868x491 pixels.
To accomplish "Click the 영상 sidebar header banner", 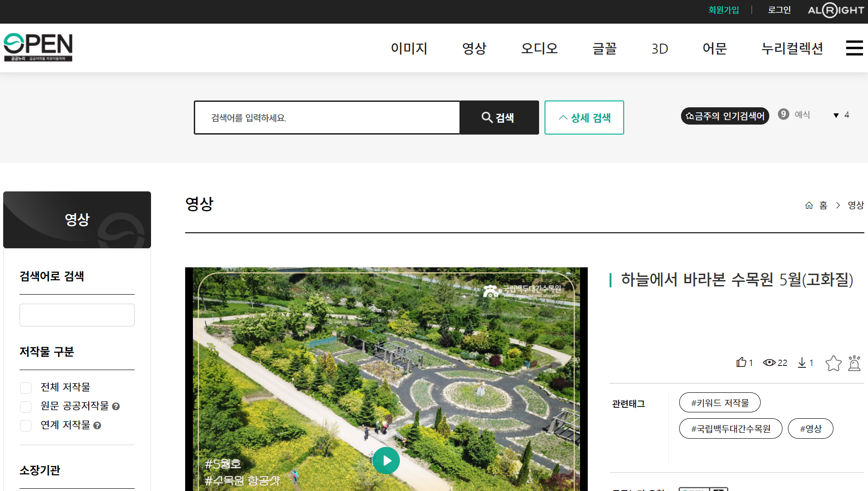I will tap(77, 220).
